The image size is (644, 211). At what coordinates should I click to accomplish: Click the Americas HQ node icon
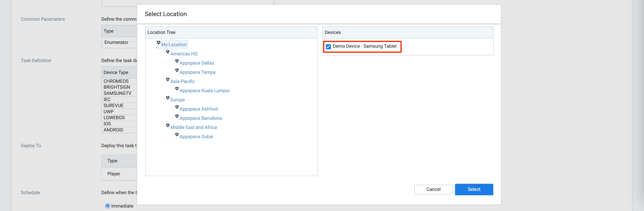(168, 52)
